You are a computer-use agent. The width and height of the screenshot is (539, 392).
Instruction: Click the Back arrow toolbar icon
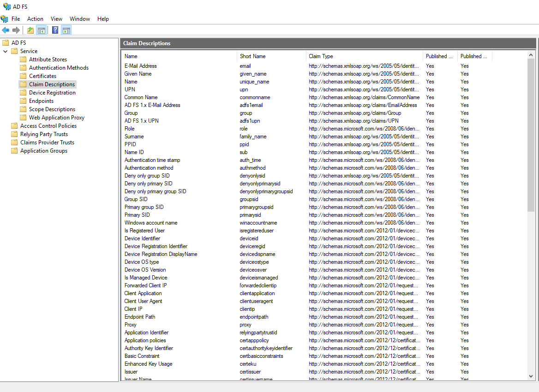[x=6, y=30]
